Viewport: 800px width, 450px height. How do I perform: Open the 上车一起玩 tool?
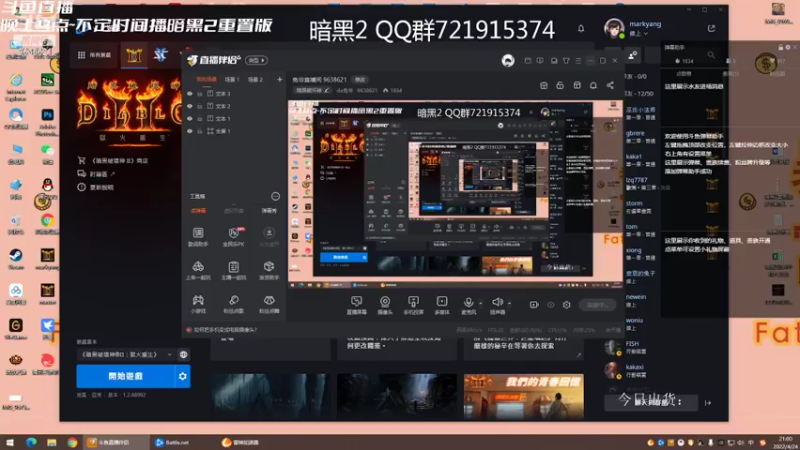(x=198, y=271)
